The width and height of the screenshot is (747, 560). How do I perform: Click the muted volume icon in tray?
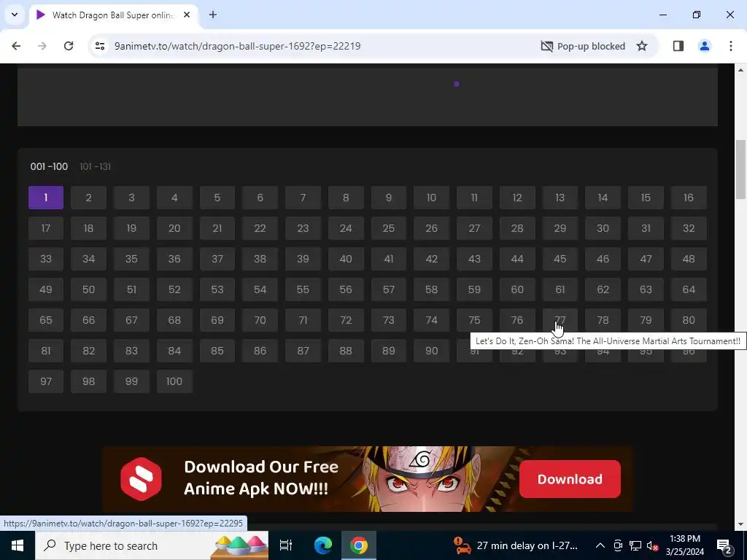click(x=652, y=545)
